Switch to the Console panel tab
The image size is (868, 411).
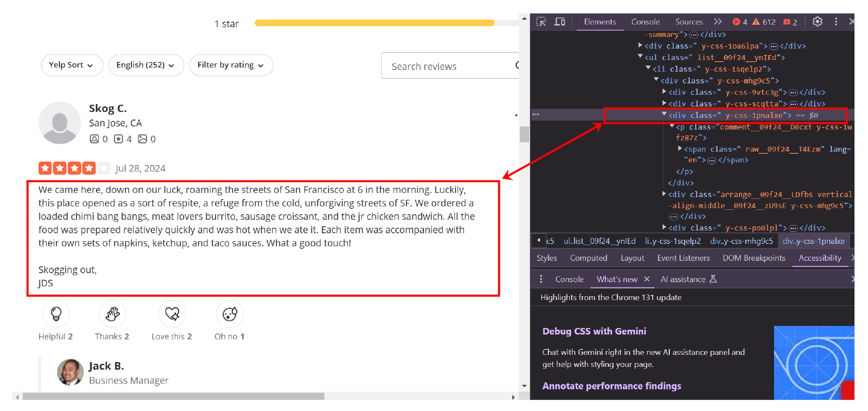tap(645, 22)
